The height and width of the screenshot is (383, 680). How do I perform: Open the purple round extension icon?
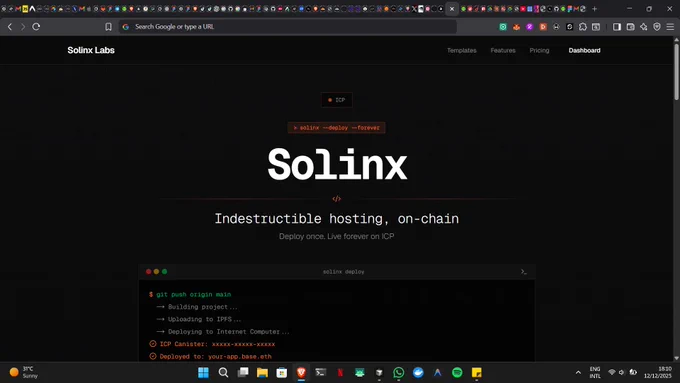point(530,27)
